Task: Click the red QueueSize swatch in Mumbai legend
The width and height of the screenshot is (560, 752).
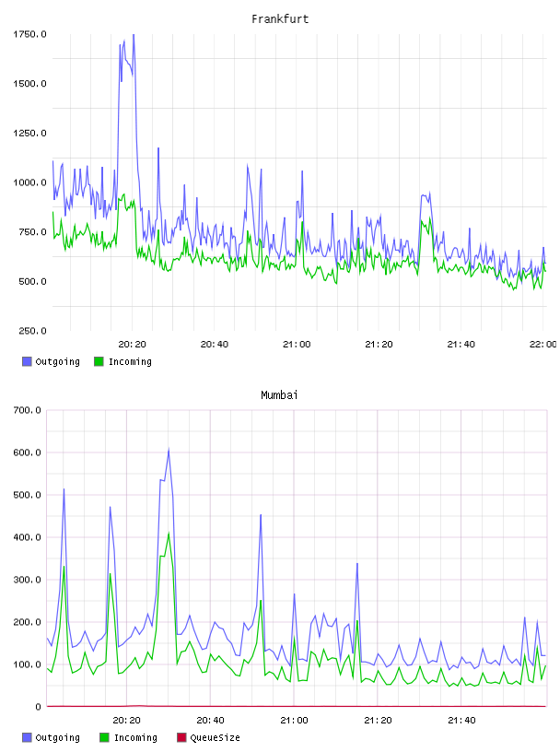Action: point(181,737)
